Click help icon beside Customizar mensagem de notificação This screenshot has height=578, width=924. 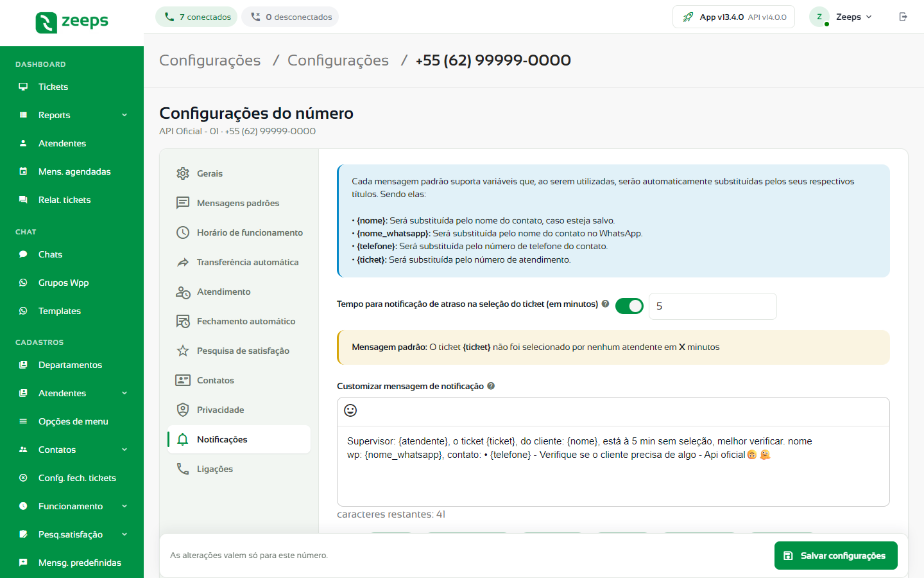[491, 386]
